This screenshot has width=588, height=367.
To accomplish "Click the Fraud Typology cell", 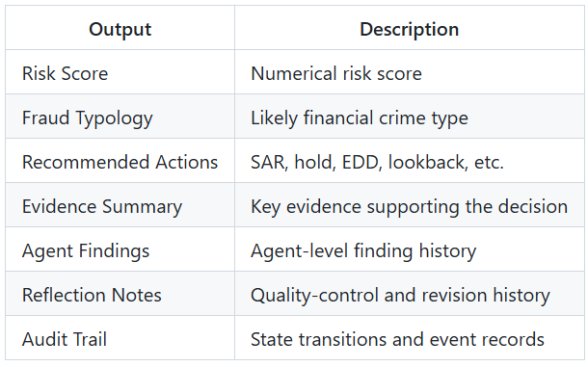I will [x=120, y=118].
